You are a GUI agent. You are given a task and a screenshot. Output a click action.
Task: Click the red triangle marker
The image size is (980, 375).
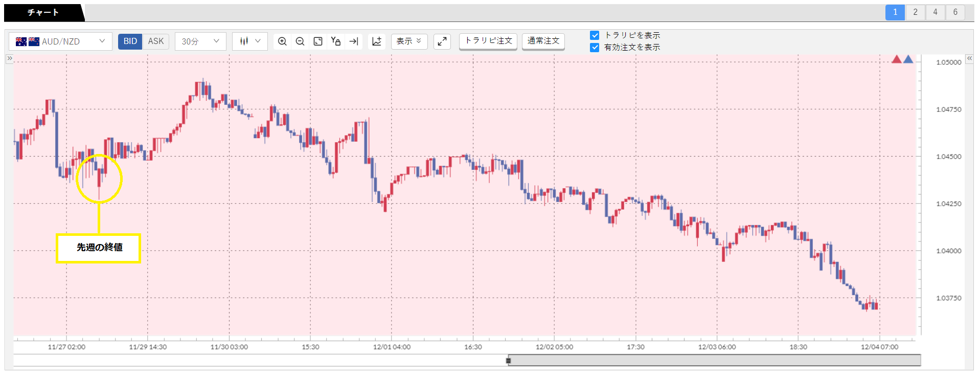897,59
